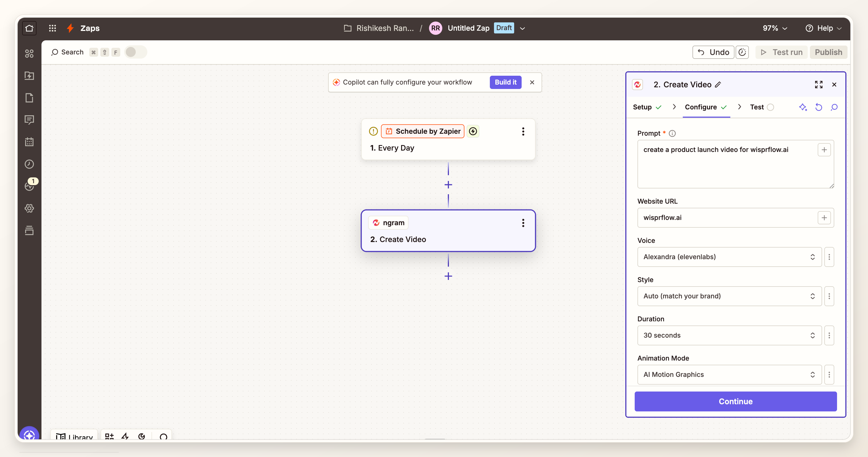Select the Schedule by Zapier step card
The image size is (868, 457).
(x=448, y=139)
